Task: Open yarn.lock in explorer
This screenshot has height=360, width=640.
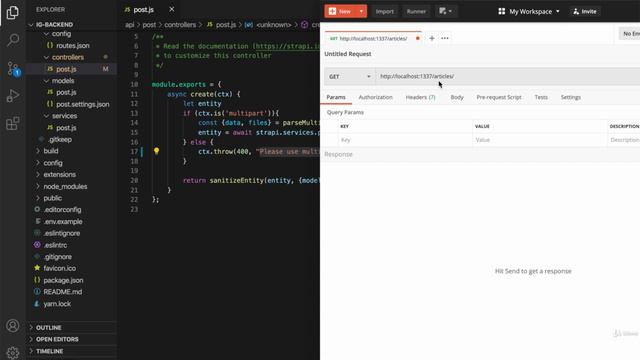Action: tap(57, 304)
